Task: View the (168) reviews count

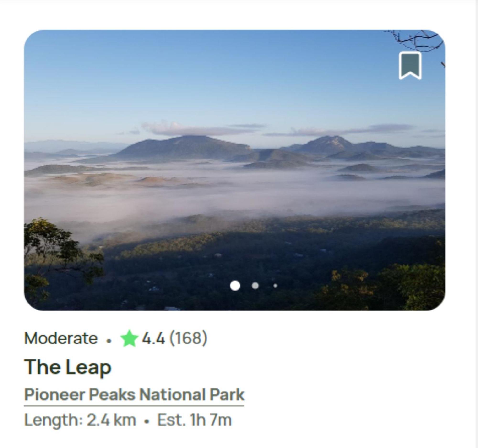Action: [188, 338]
